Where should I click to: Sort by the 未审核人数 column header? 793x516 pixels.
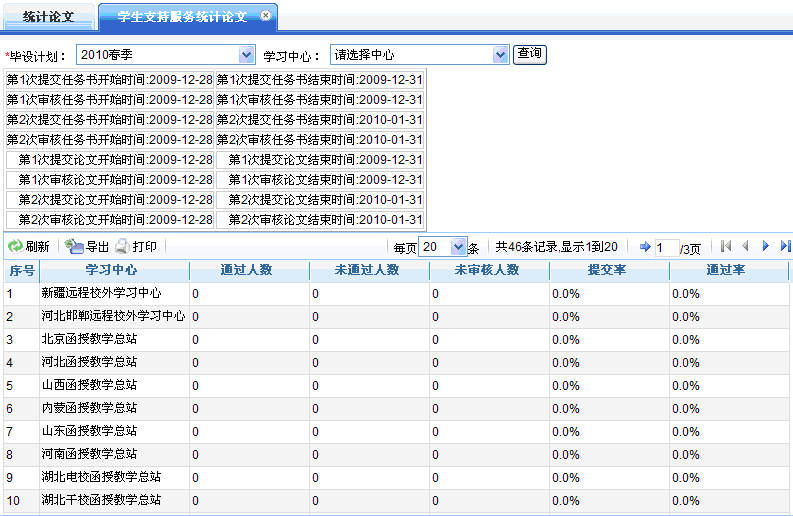click(490, 270)
